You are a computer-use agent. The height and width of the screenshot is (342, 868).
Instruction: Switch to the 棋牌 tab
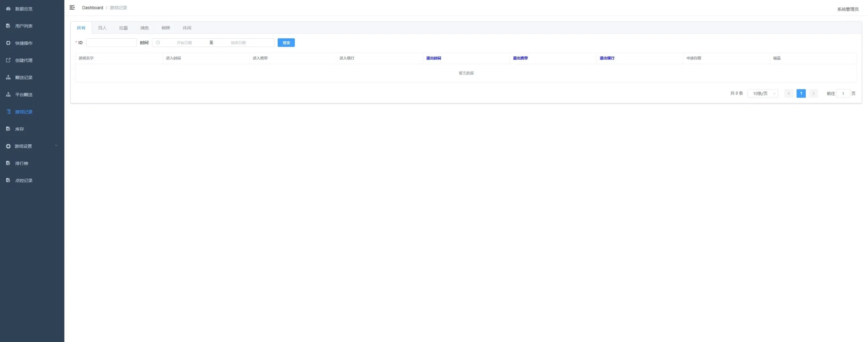[x=166, y=28]
